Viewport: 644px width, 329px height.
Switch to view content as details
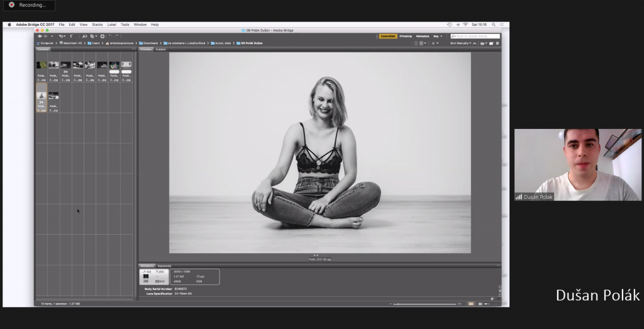click(487, 304)
